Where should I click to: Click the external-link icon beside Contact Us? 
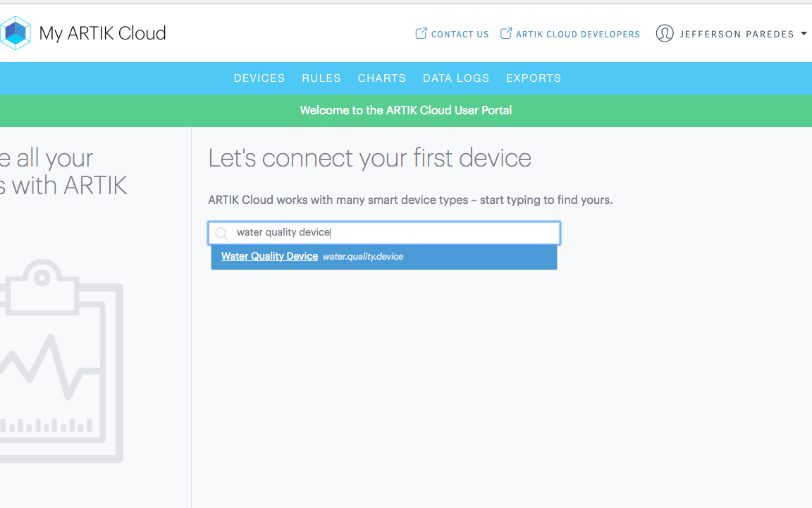tap(422, 34)
